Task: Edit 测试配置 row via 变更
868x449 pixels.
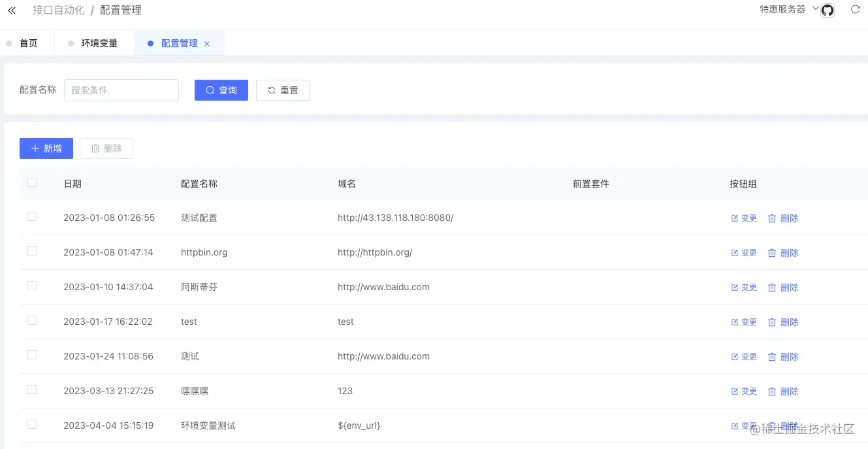Action: (744, 218)
